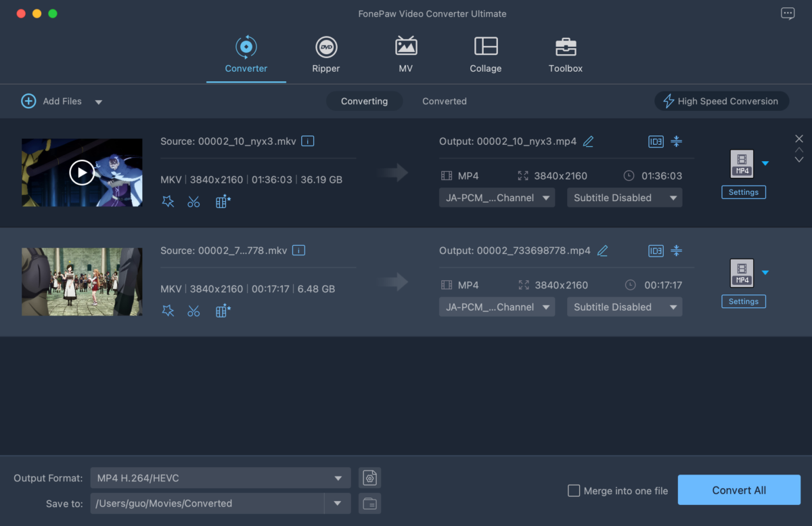Move 00002_10_nyx3.mkv up in the list
This screenshot has width=812, height=526.
(x=799, y=150)
